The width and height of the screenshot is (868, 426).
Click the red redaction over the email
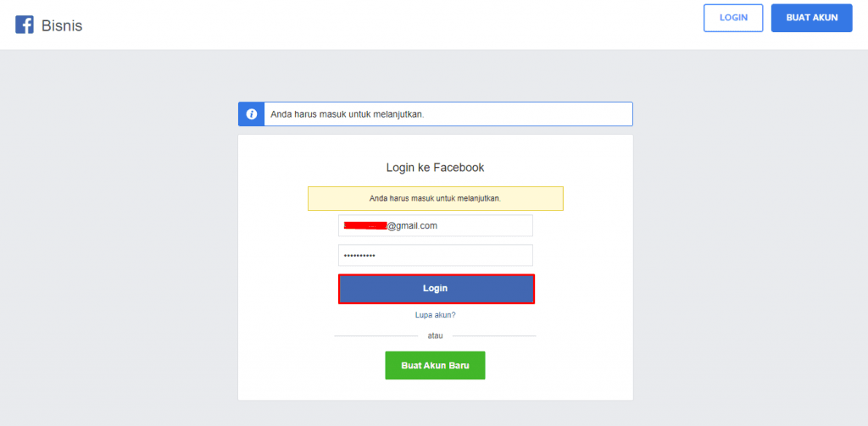click(364, 226)
